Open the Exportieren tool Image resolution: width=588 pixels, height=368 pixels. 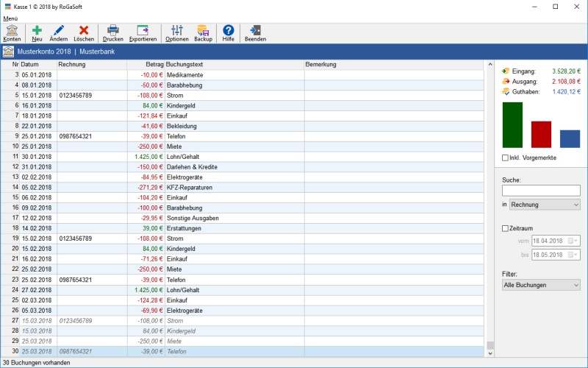pyautogui.click(x=143, y=32)
